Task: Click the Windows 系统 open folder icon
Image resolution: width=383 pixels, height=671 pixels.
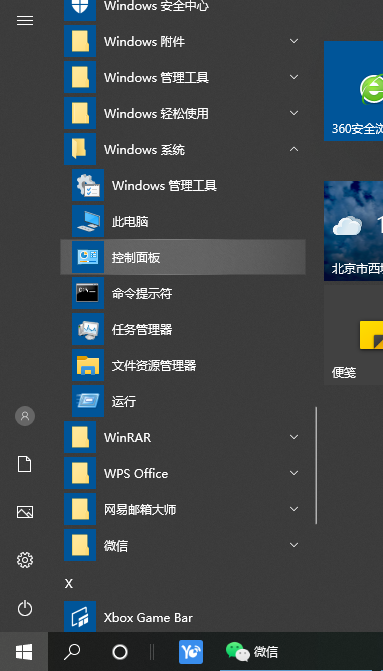Action: pos(80,149)
